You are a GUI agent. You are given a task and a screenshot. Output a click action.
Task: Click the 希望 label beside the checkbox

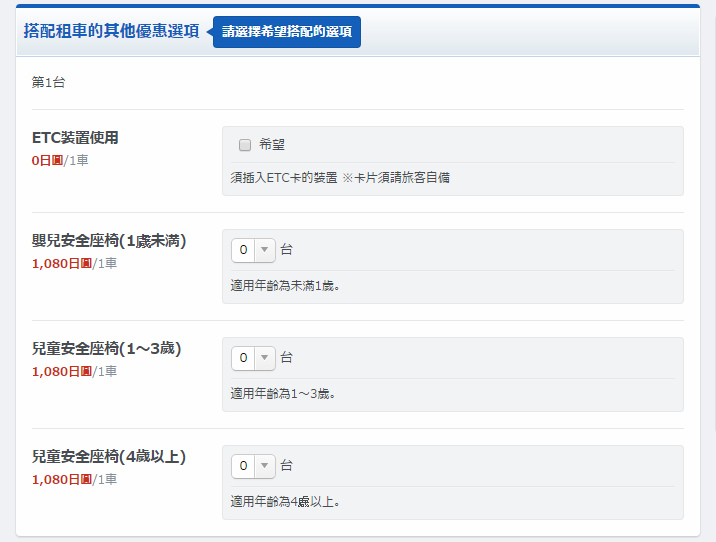[272, 145]
